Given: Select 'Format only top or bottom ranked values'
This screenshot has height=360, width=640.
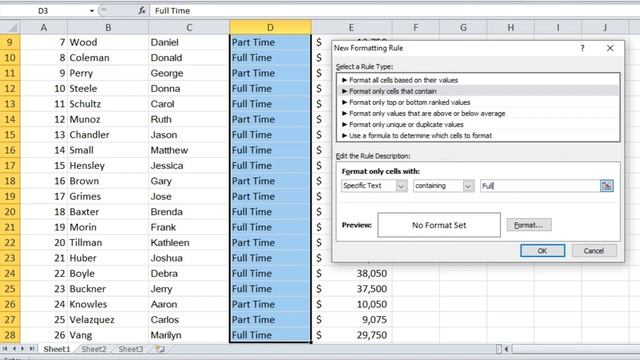Looking at the screenshot, I should 478,102.
